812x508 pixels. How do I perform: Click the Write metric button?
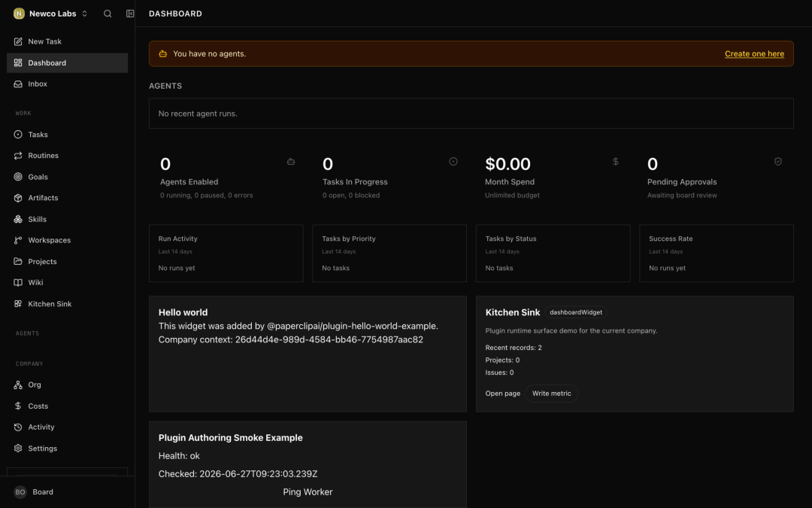552,394
